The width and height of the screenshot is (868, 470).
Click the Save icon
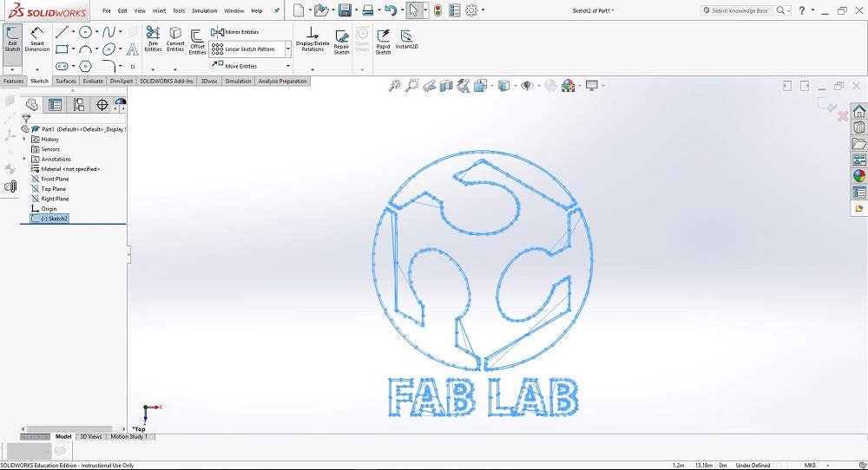tap(345, 10)
